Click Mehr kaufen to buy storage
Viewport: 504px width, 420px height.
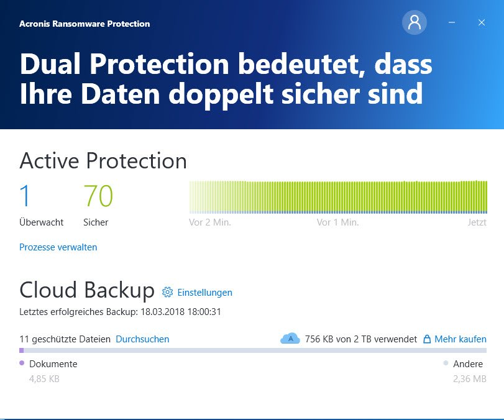click(x=460, y=339)
